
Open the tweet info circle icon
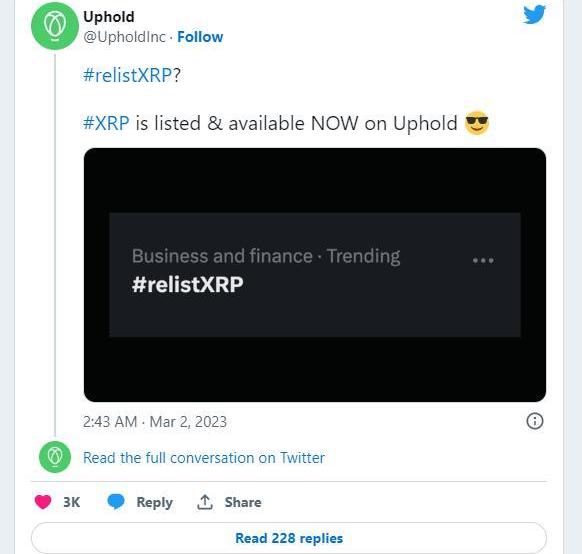pos(535,421)
